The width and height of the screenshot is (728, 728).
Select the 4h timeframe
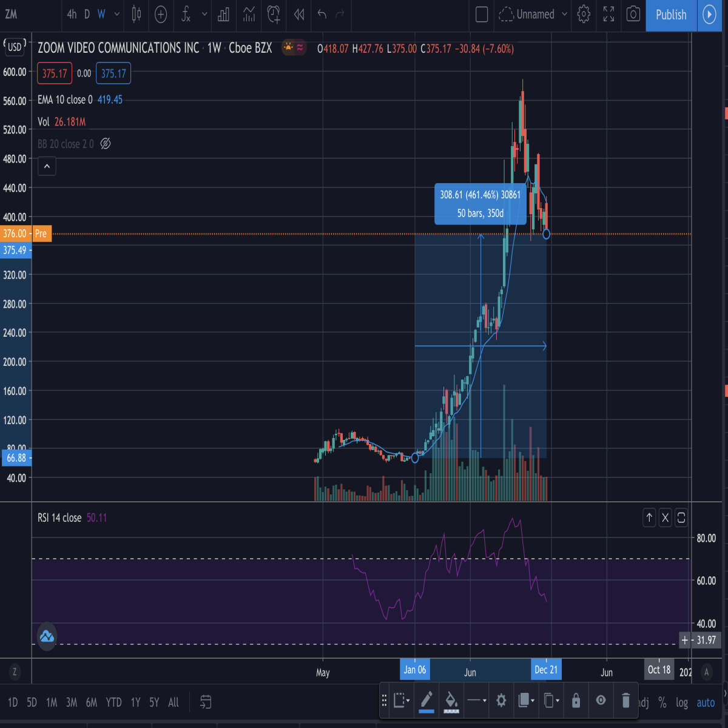(72, 15)
